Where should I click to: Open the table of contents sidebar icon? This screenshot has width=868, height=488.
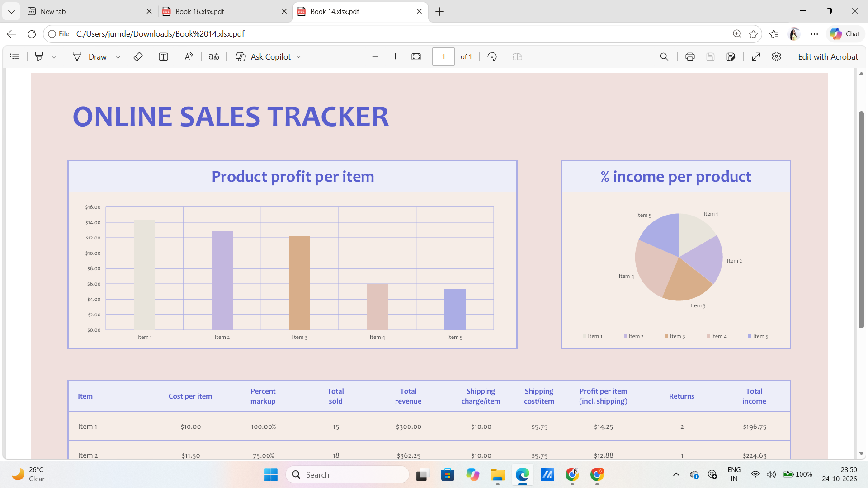coord(15,56)
